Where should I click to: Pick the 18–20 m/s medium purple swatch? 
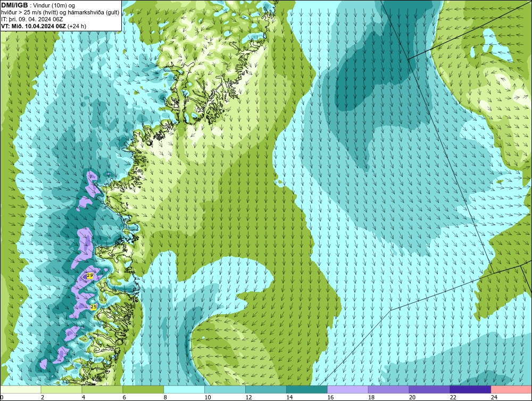[x=388, y=389]
